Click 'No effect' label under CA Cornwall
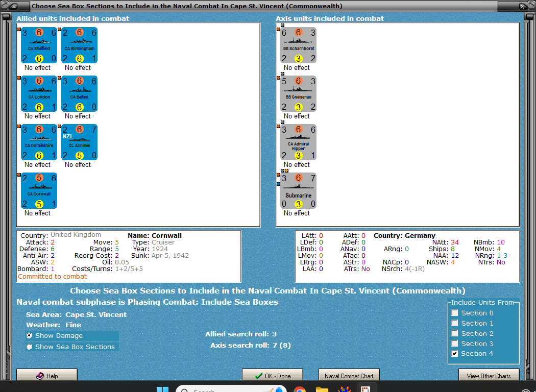The height and width of the screenshot is (392, 536). (37, 213)
